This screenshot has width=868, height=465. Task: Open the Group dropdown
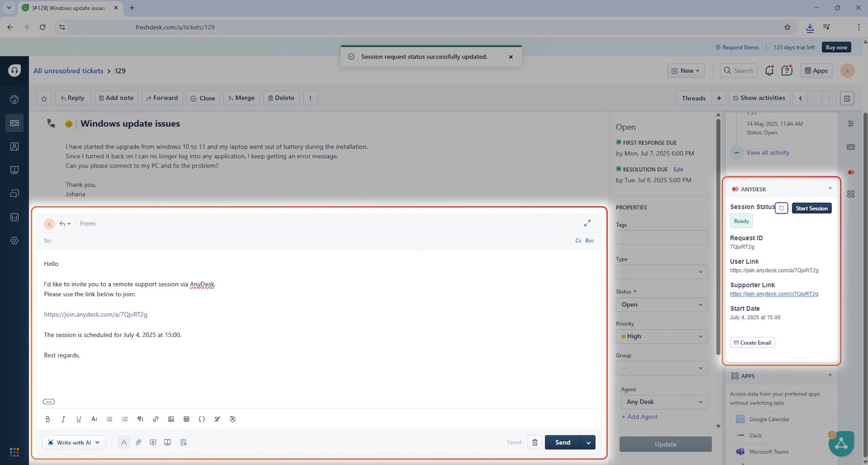point(661,368)
